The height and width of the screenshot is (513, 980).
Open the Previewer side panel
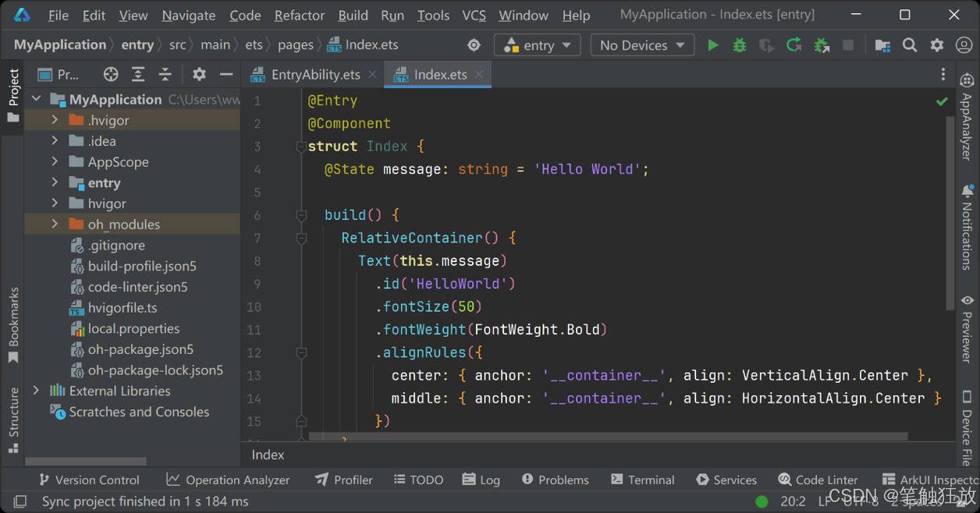967,328
